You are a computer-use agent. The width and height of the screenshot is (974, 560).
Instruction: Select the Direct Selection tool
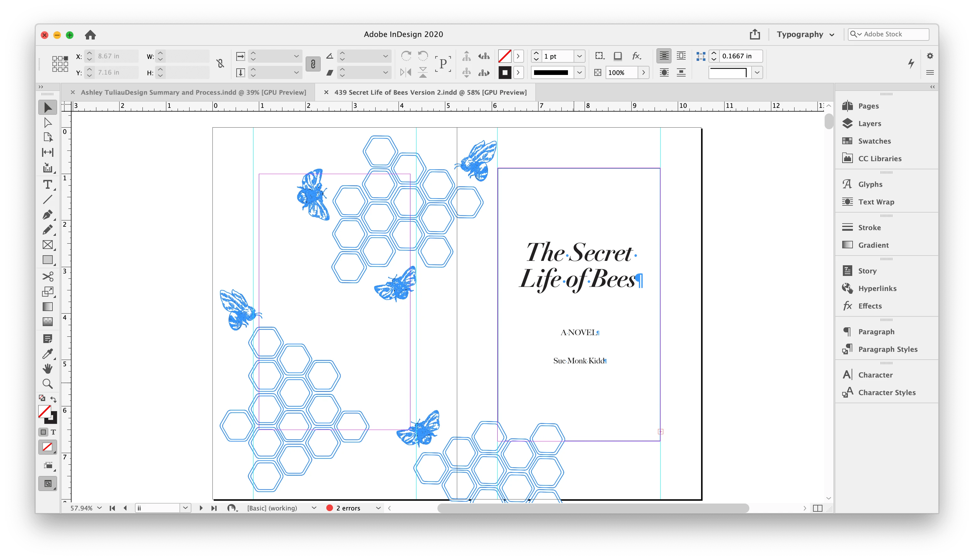47,123
